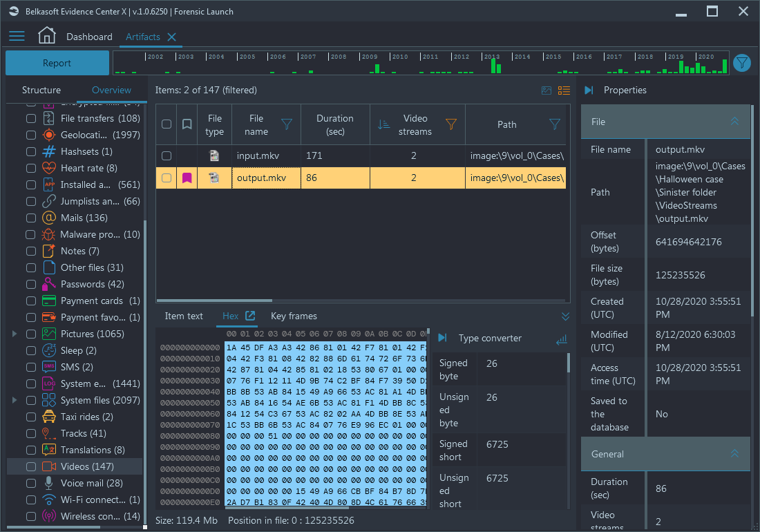The height and width of the screenshot is (532, 760).
Task: Collapse the bottom viewer pane chevron
Action: click(565, 316)
